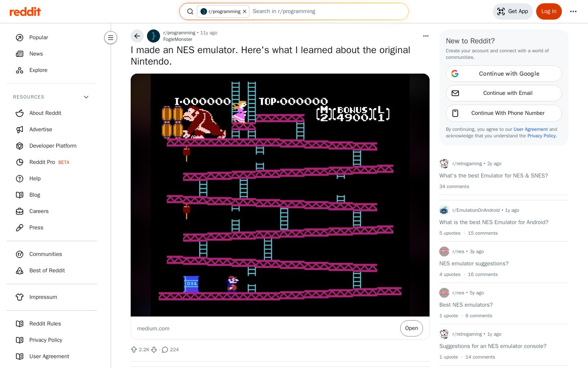Click the Impressum shirt icon
This screenshot has width=588, height=368.
coord(20,297)
